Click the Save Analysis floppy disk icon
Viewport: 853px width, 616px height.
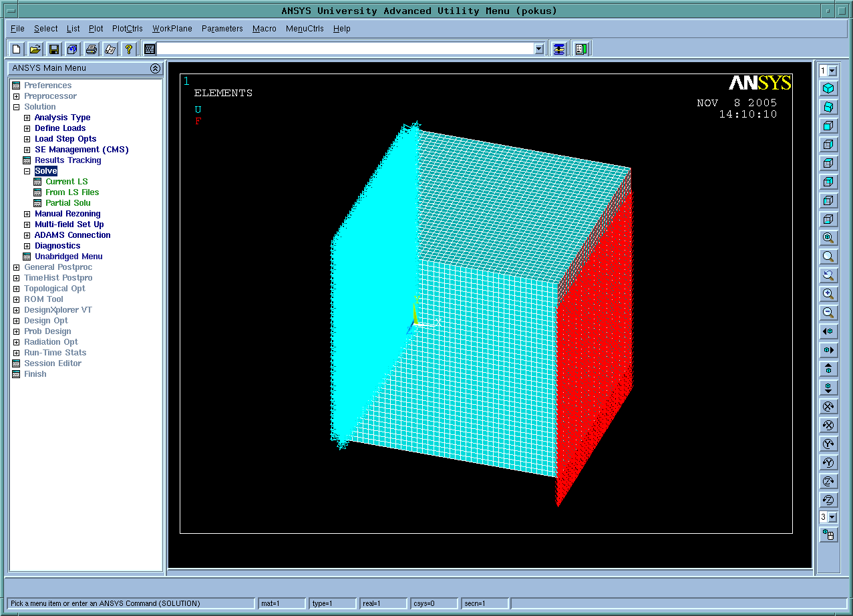click(x=54, y=49)
